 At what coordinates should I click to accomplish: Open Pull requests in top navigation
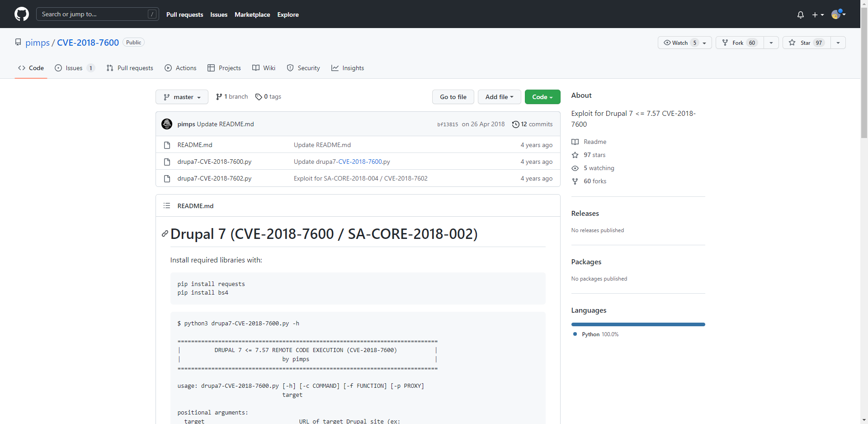tap(184, 14)
